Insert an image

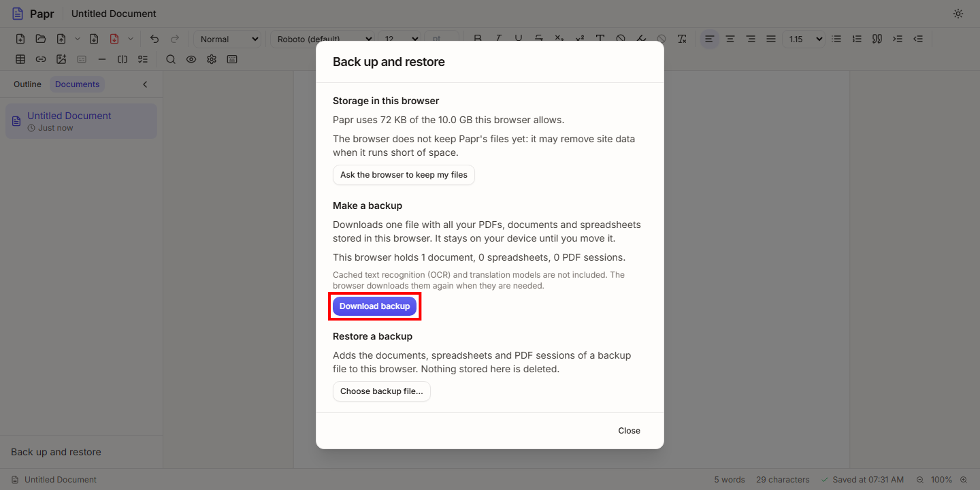pyautogui.click(x=61, y=59)
